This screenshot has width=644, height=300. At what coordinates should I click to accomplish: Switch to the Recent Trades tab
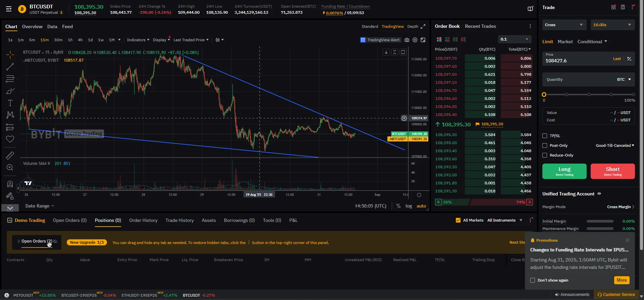pos(480,26)
